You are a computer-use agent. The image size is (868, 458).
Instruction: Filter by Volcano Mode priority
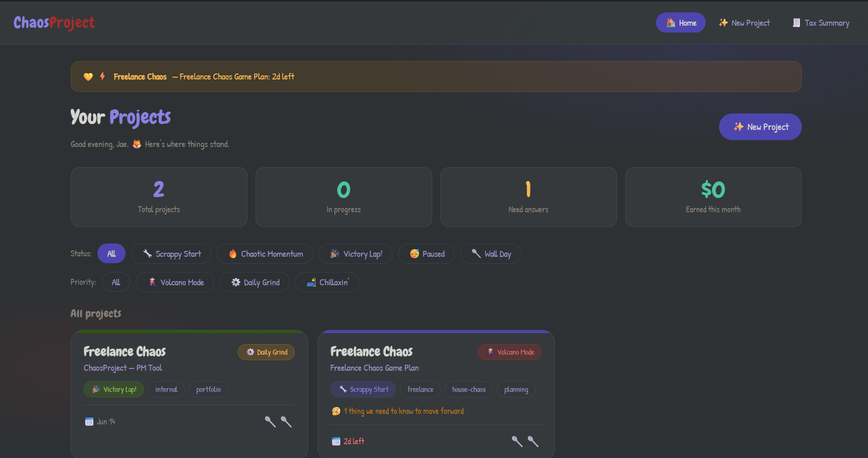click(175, 282)
